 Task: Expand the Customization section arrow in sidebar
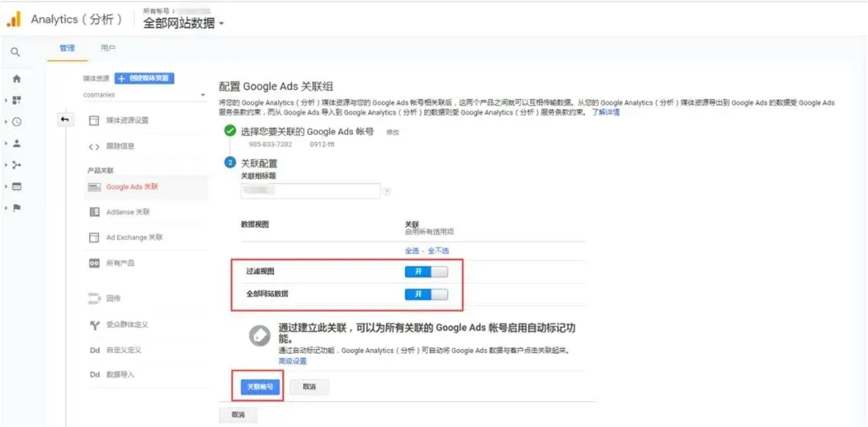6,101
